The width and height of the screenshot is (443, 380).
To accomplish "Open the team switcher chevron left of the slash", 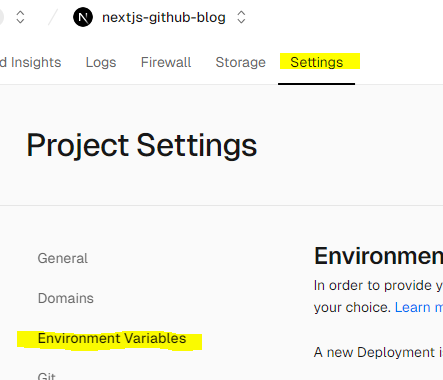I will point(20,17).
